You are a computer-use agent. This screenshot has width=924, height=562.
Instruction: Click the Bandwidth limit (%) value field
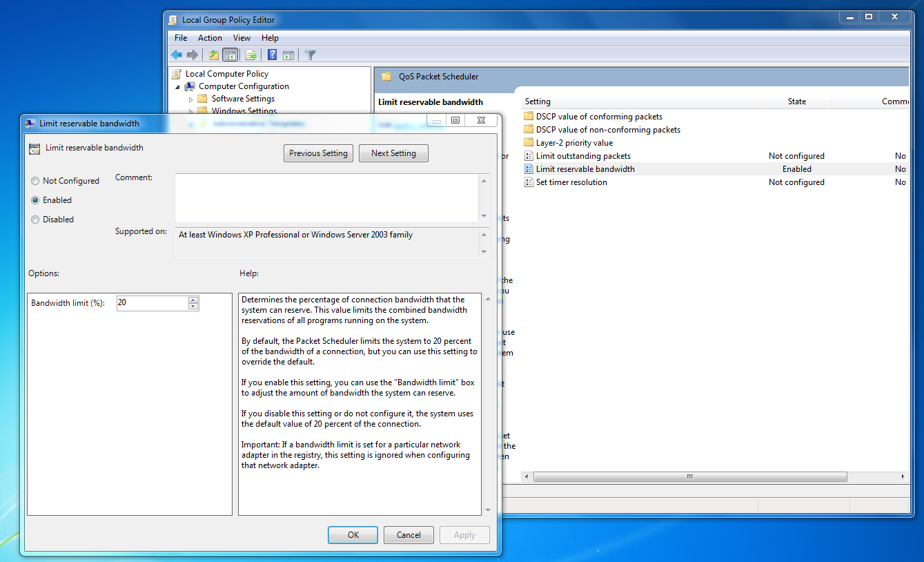point(152,303)
